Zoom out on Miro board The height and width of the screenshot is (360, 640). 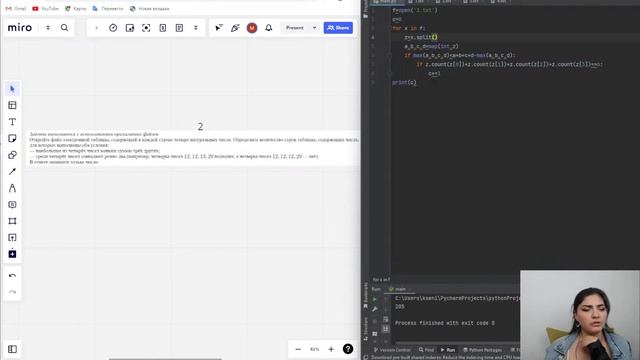click(298, 349)
